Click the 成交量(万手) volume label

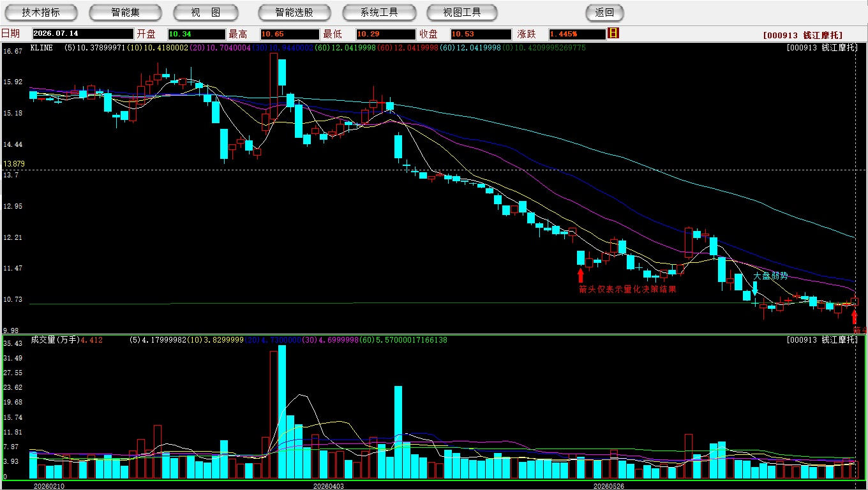pyautogui.click(x=54, y=340)
